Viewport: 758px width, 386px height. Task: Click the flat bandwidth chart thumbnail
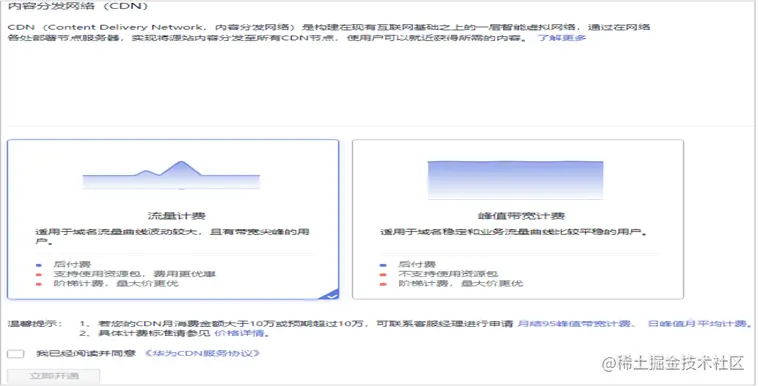(515, 179)
